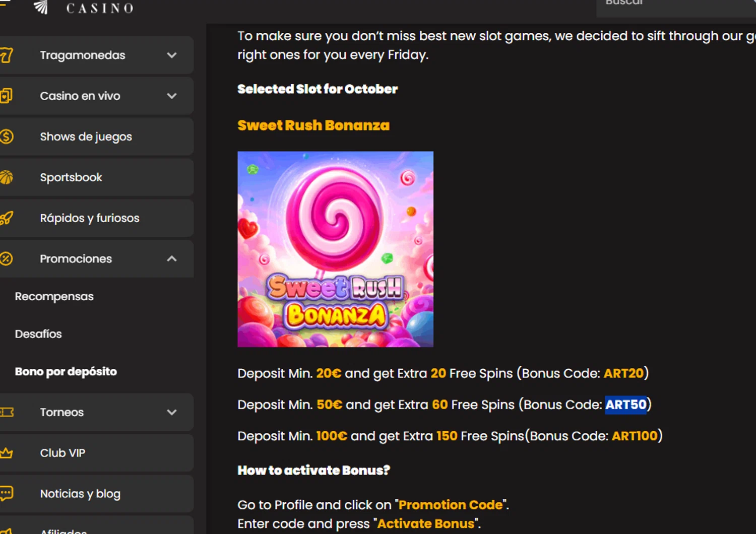Collapse the Promociones submenu chevron

point(172,259)
